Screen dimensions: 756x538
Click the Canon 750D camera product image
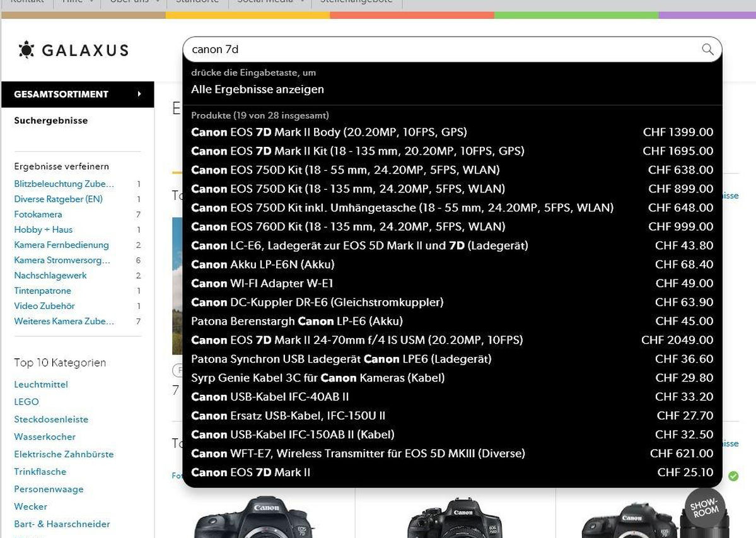454,517
